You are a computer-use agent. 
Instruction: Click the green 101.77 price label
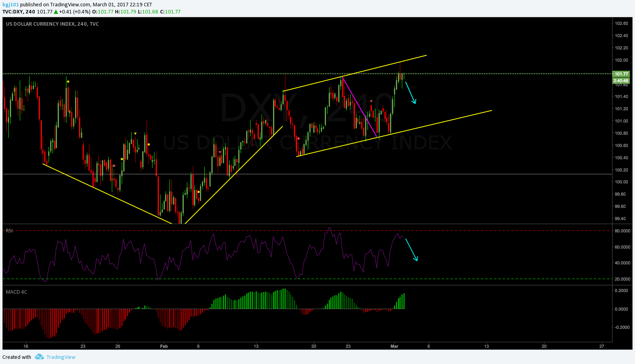(x=622, y=74)
